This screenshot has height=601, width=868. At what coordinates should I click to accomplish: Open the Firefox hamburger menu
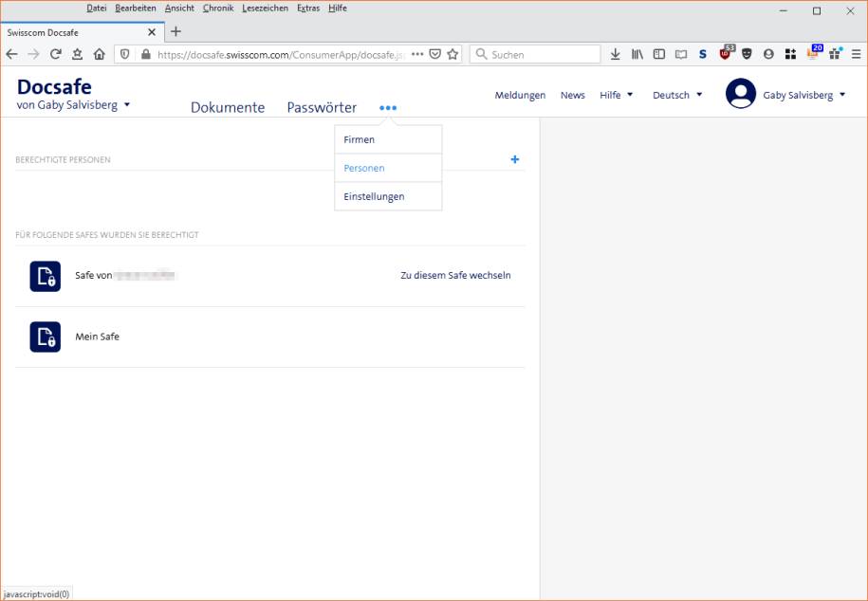pos(857,54)
